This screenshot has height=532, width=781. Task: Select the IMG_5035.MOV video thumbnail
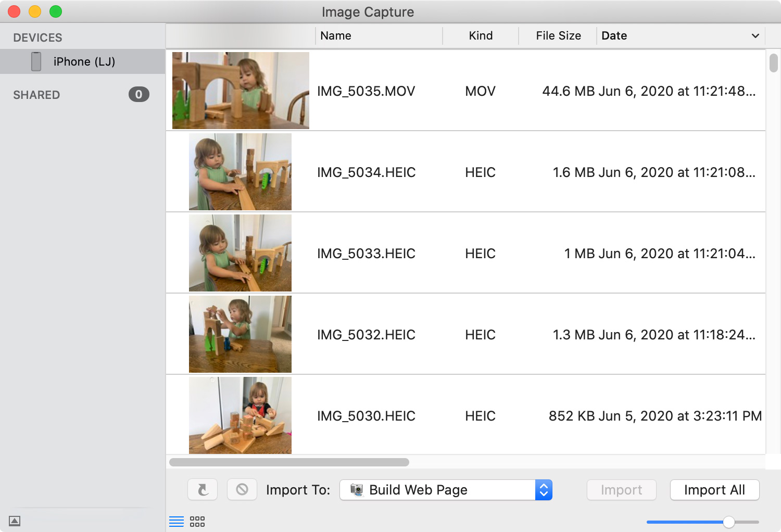(x=241, y=91)
